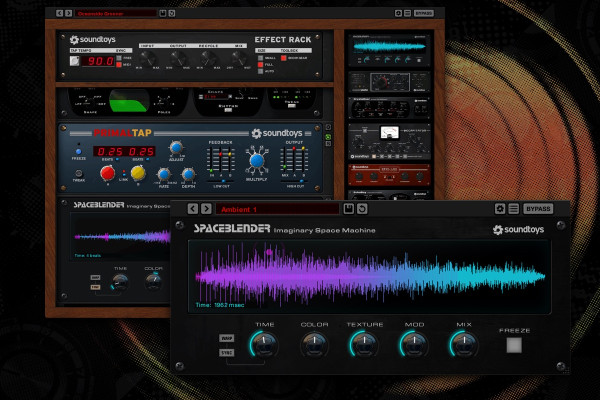Click the MIX knob in front SpaceBlender
600x400 pixels.
click(x=464, y=344)
